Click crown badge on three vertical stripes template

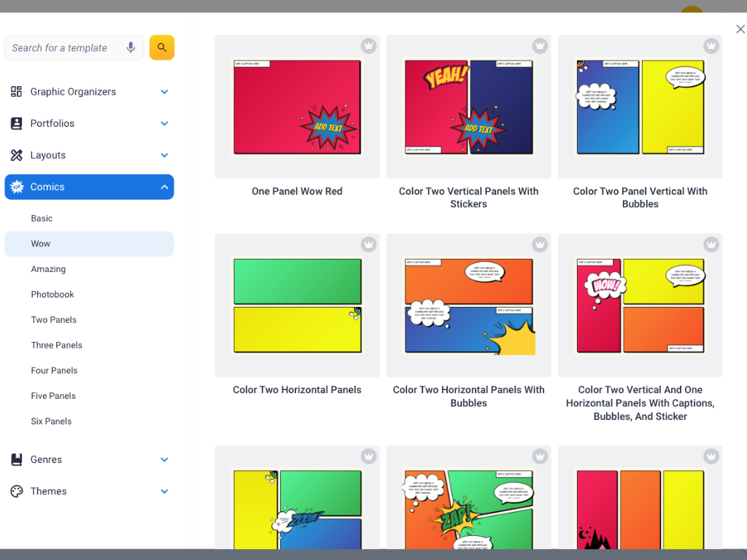711,456
